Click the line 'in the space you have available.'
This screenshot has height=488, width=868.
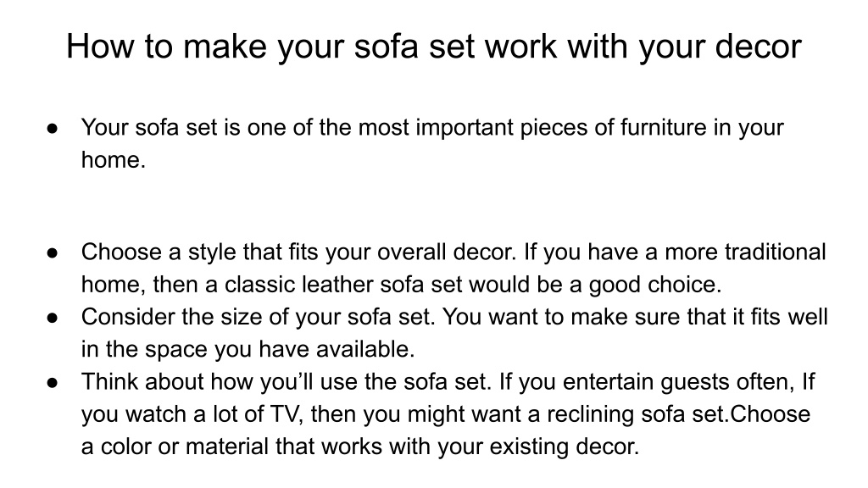pyautogui.click(x=248, y=350)
